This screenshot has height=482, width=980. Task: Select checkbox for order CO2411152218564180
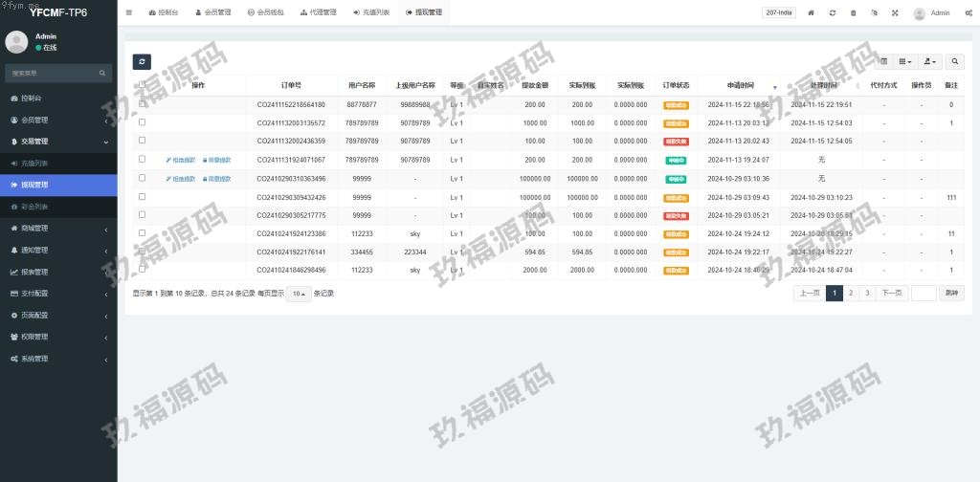point(143,104)
